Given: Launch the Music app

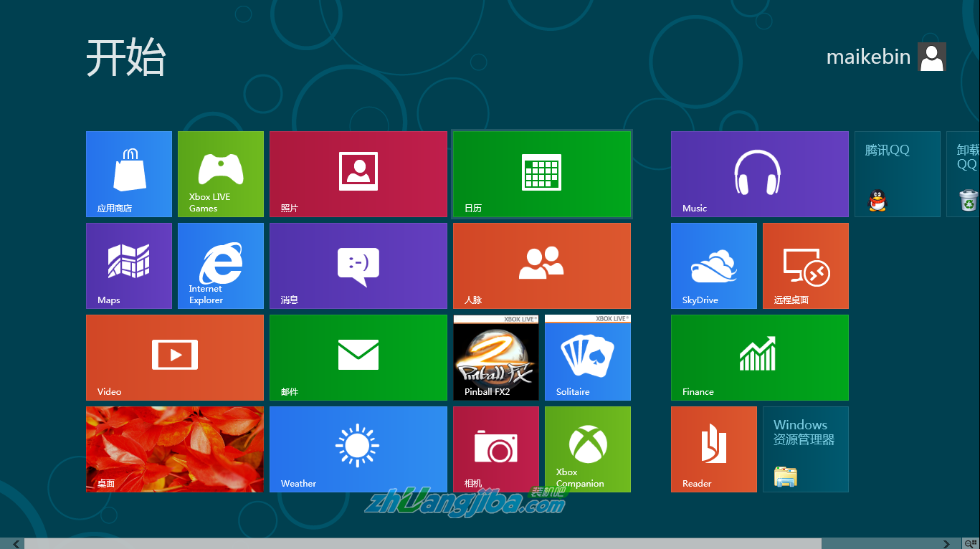Looking at the screenshot, I should [759, 174].
